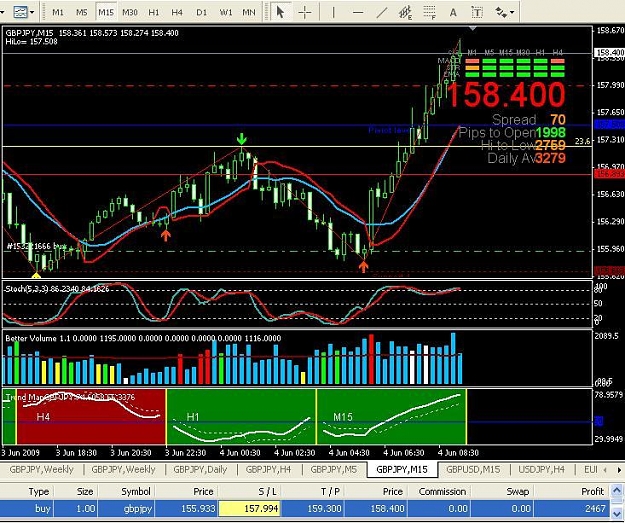625x523 pixels.
Task: Click the GBPJPY,M15 chart title text
Action: 29,33
